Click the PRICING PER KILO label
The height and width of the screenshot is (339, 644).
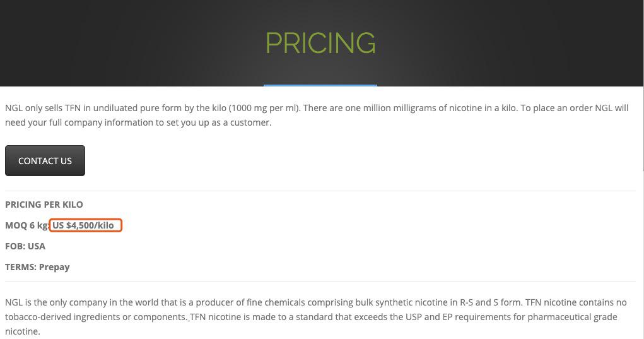point(44,205)
